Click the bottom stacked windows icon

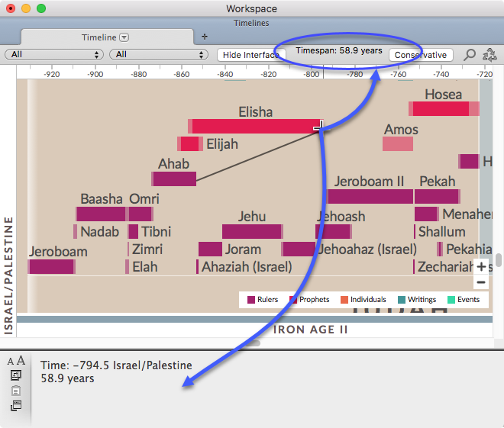pos(16,406)
